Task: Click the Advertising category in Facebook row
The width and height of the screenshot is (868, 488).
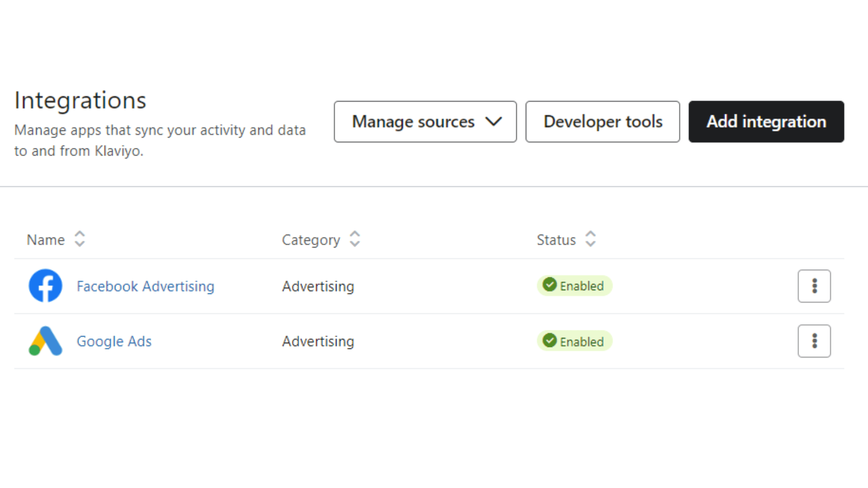Action: click(318, 286)
